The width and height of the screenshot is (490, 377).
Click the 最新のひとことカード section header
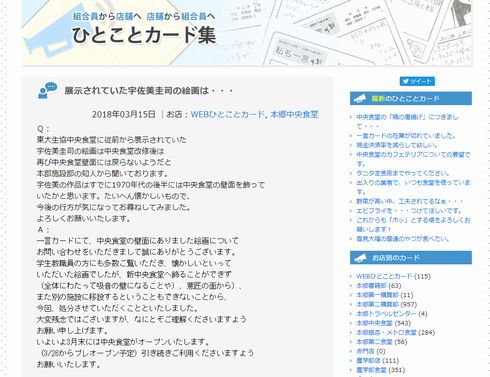tap(411, 99)
